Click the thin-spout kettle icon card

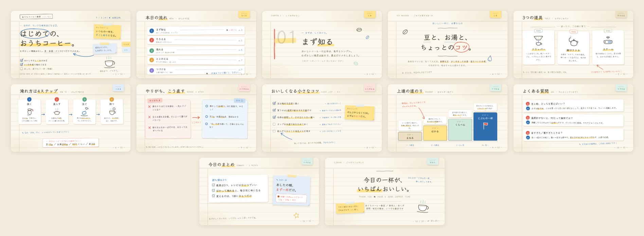573,48
